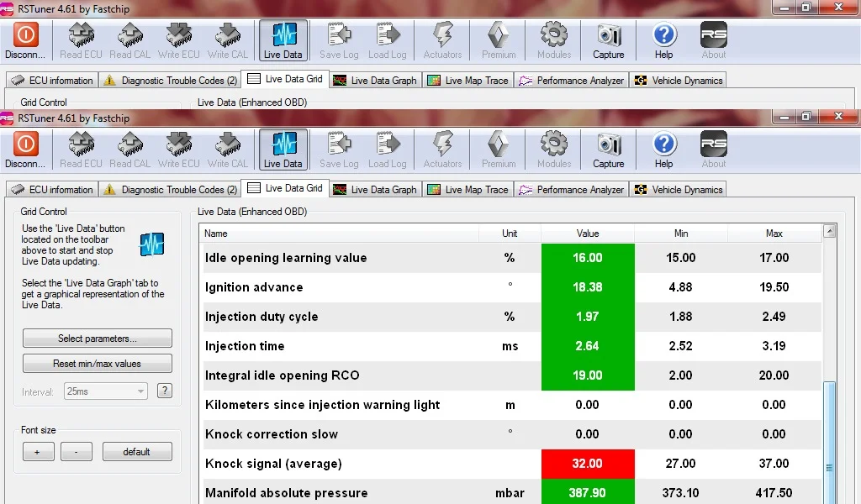Open the Live Data Graph tab in the lower window

pos(376,190)
